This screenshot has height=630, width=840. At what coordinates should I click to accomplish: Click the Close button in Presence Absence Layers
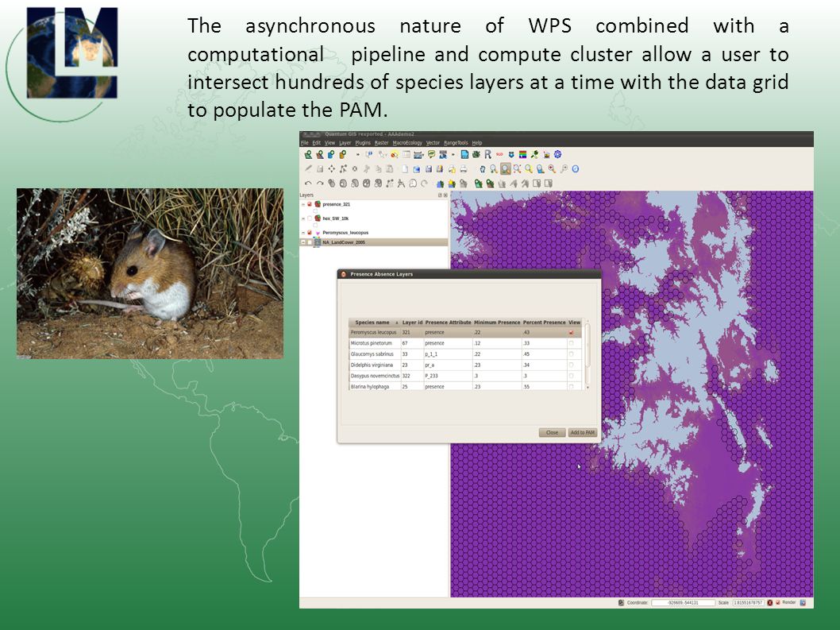point(552,432)
